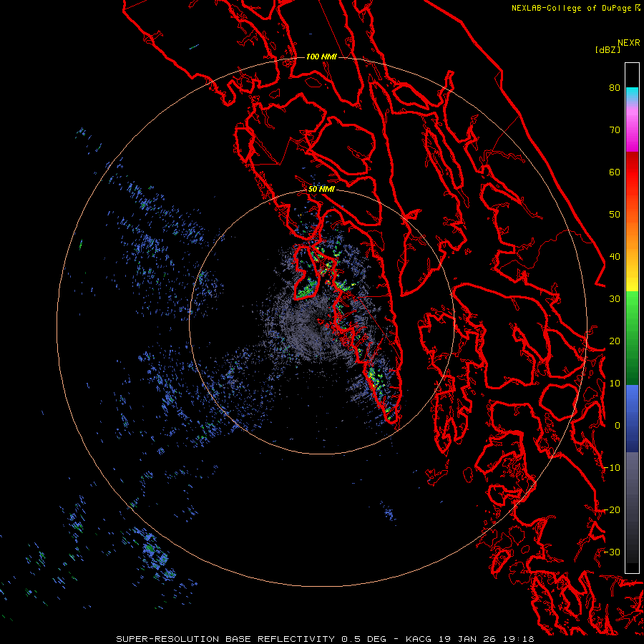Click the 40 dBZ scale value
The height and width of the screenshot is (644, 644).
coord(615,257)
